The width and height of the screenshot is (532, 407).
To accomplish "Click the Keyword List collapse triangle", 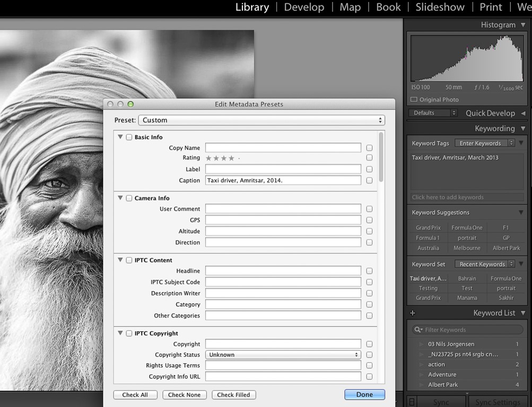I will [523, 313].
